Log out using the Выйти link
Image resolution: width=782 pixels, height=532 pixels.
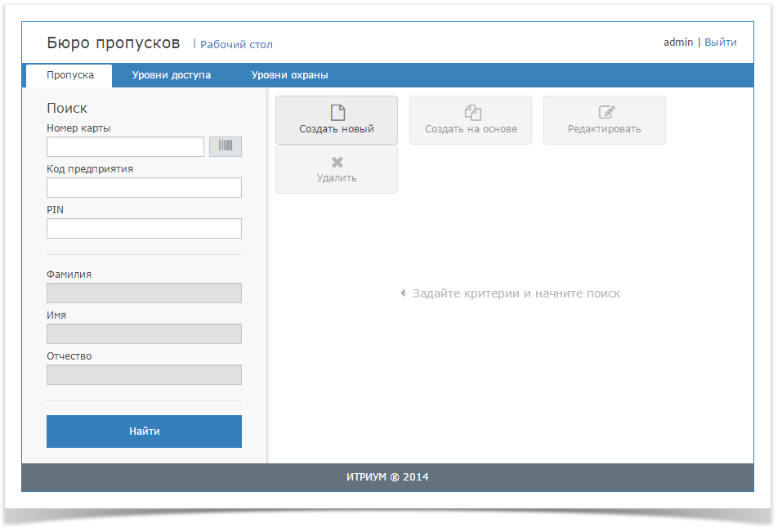pos(720,42)
